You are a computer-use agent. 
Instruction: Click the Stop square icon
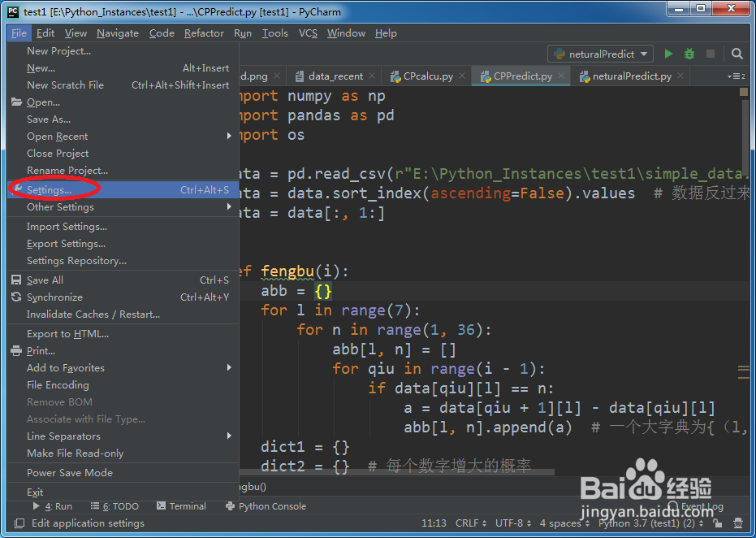(711, 54)
